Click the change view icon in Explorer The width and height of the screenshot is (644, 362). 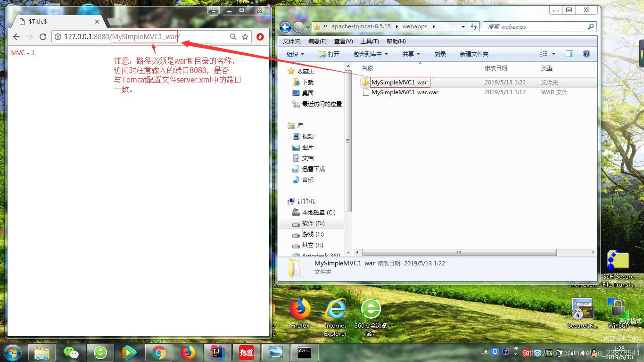tap(544, 54)
